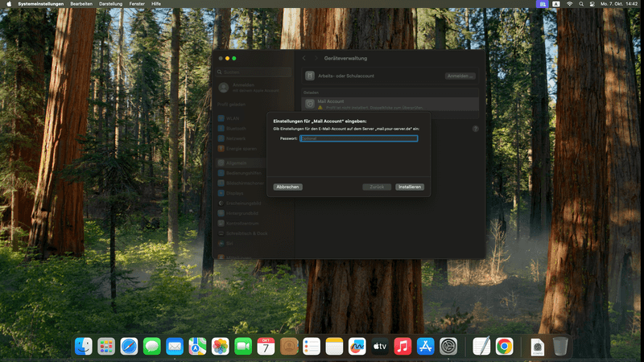The width and height of the screenshot is (644, 362).
Task: Open the App Store from Dock
Action: point(426,346)
